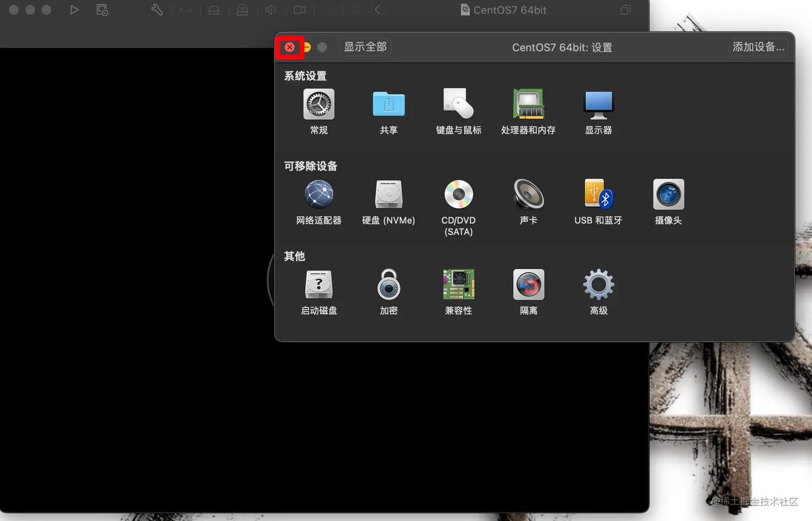Open the 硬盘 (NVMe) hard disk settings
The width and height of the screenshot is (812, 521).
click(x=389, y=194)
